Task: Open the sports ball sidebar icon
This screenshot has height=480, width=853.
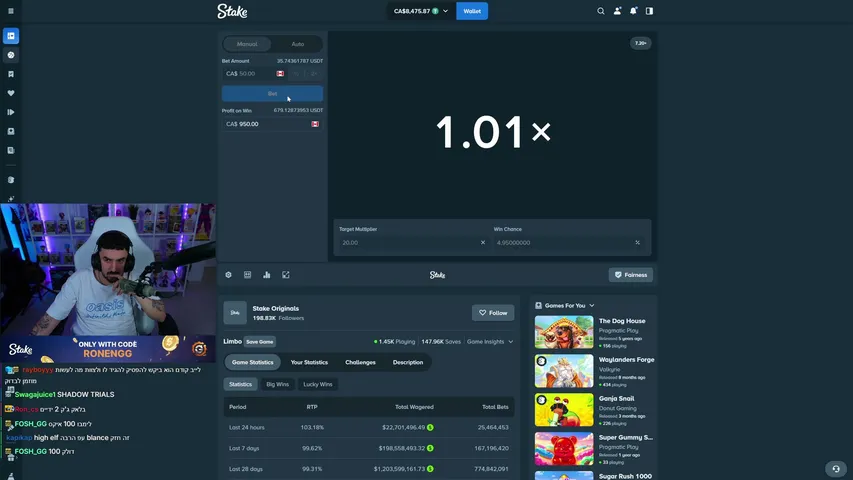Action: 11,55
